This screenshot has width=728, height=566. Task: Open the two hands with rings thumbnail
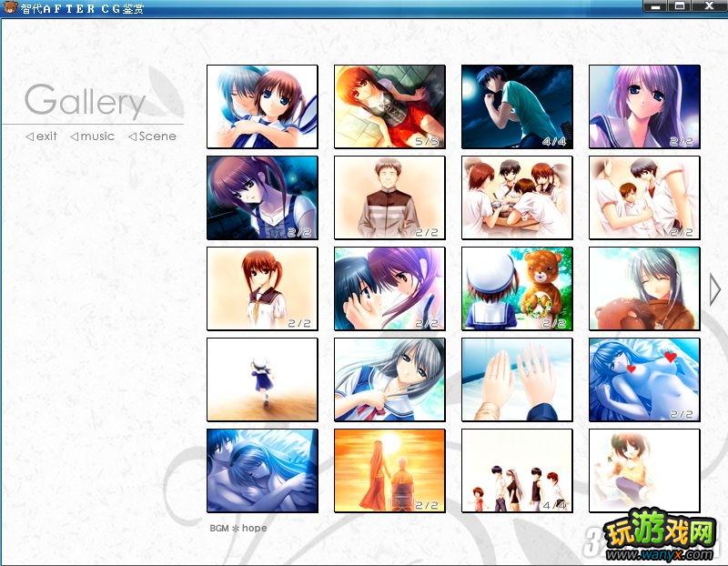tap(517, 379)
